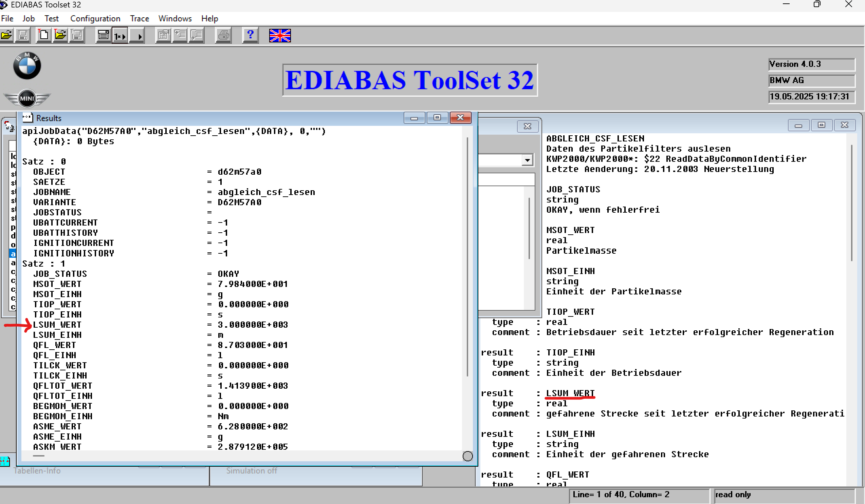Close the middle window with the grey X

(x=528, y=126)
